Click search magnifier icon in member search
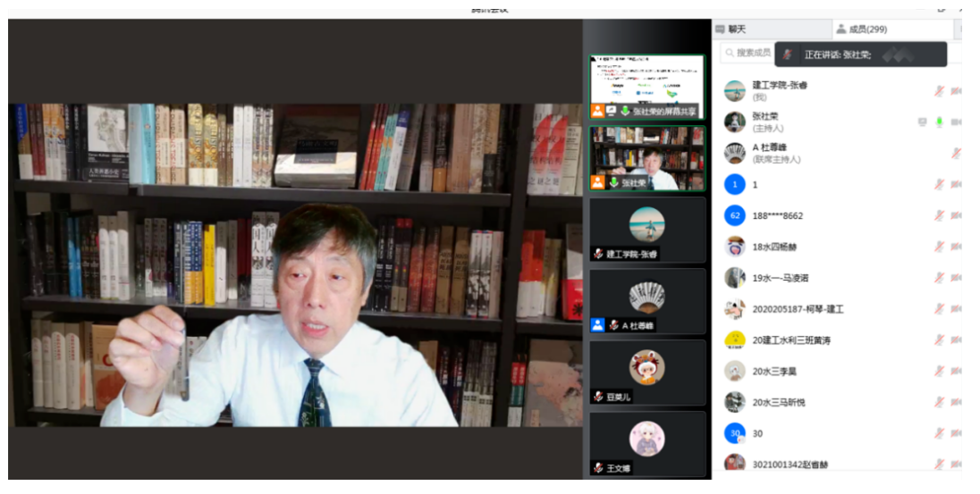 (x=730, y=53)
